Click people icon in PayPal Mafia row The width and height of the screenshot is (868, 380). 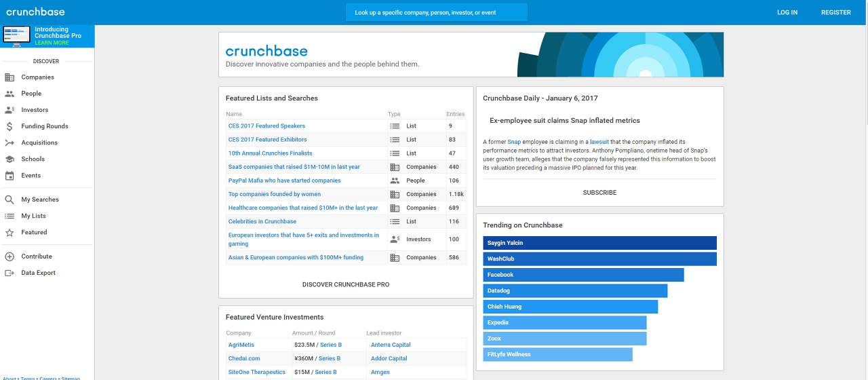coord(395,180)
